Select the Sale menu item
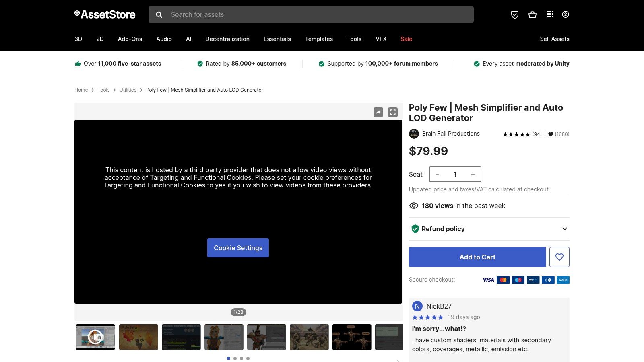This screenshot has width=644, height=362. [406, 39]
